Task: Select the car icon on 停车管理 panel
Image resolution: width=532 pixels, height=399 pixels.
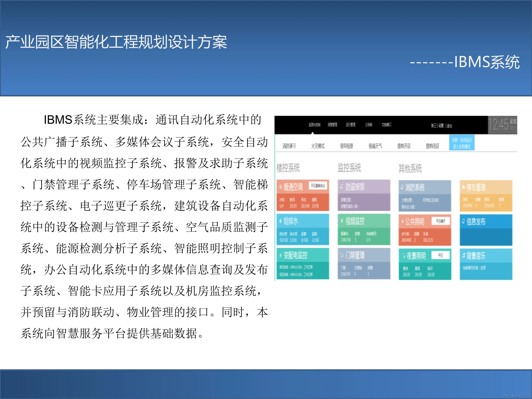Action: click(x=463, y=187)
